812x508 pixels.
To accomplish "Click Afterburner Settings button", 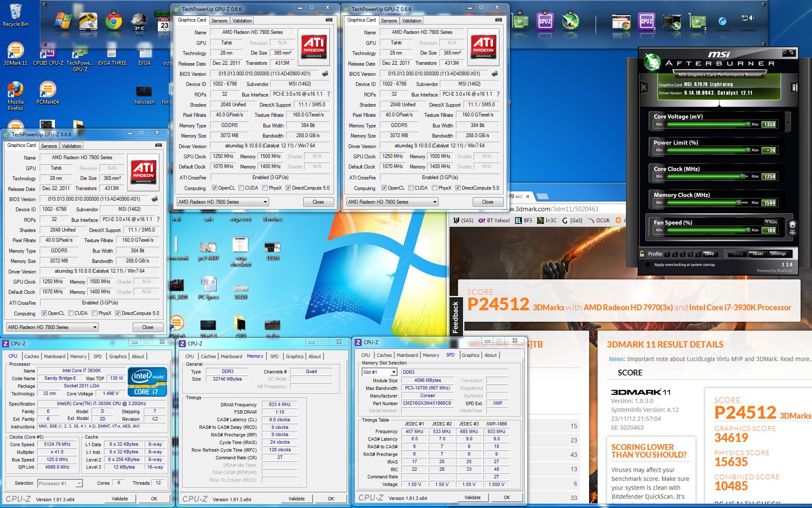I will [778, 254].
